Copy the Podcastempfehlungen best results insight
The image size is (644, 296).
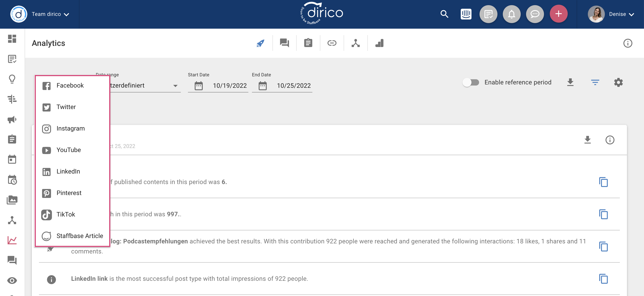pyautogui.click(x=603, y=247)
